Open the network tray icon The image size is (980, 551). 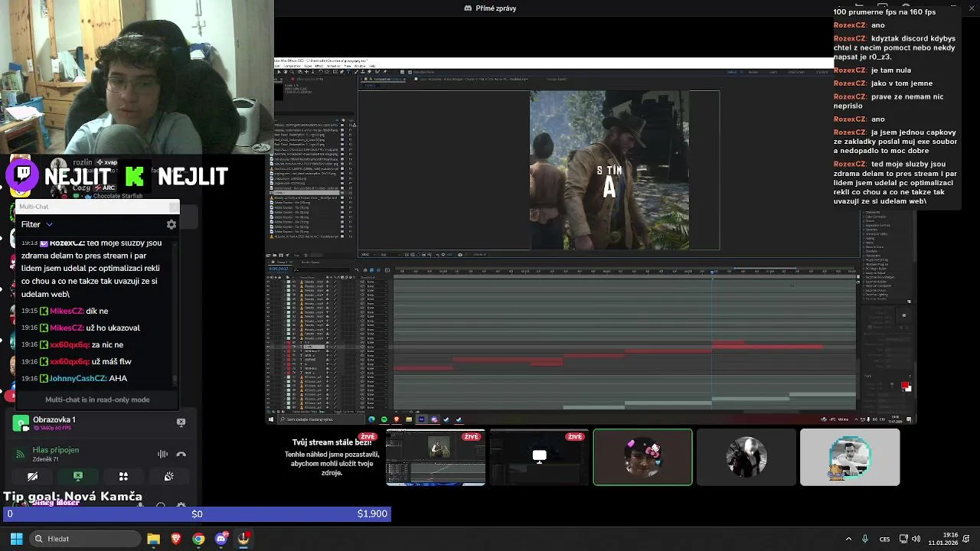pyautogui.click(x=904, y=539)
